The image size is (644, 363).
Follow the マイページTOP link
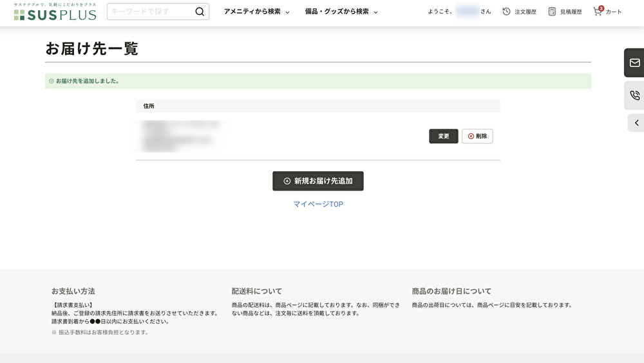pos(318,204)
